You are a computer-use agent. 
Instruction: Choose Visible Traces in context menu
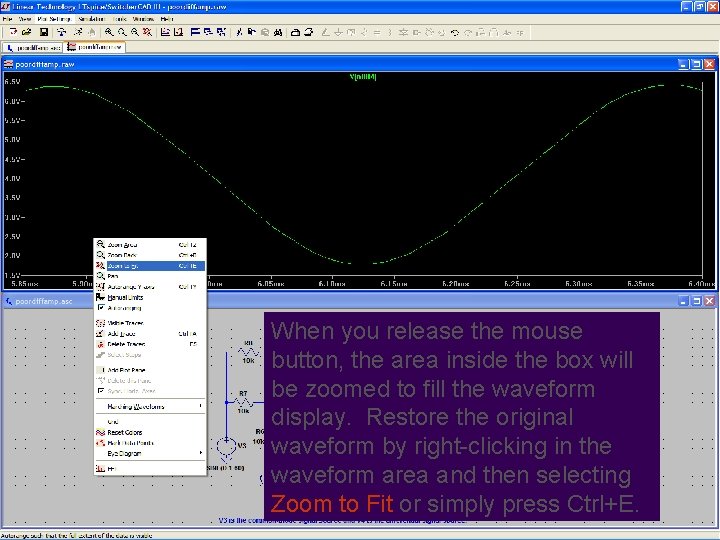pos(150,323)
